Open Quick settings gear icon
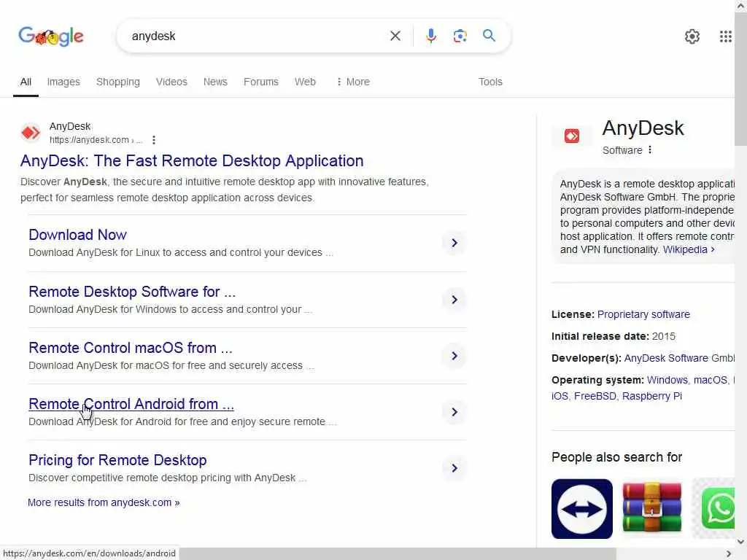 pyautogui.click(x=692, y=36)
